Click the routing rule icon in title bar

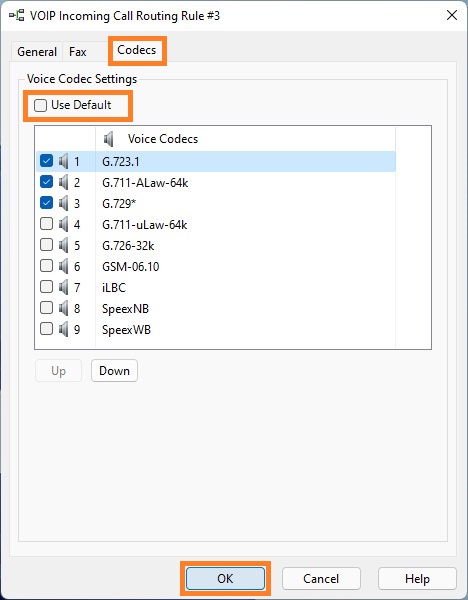[x=16, y=16]
